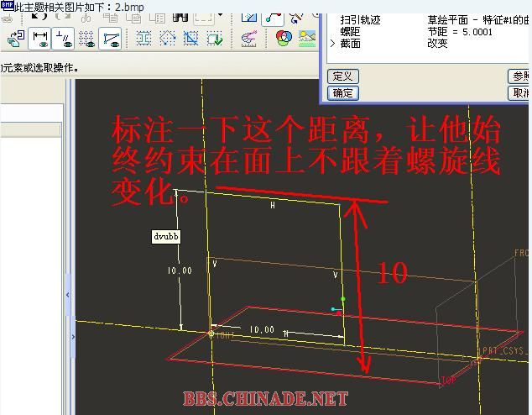Screen dimensions: 532x415
Task: Click the sketch orientation view icon
Action: pos(16,39)
